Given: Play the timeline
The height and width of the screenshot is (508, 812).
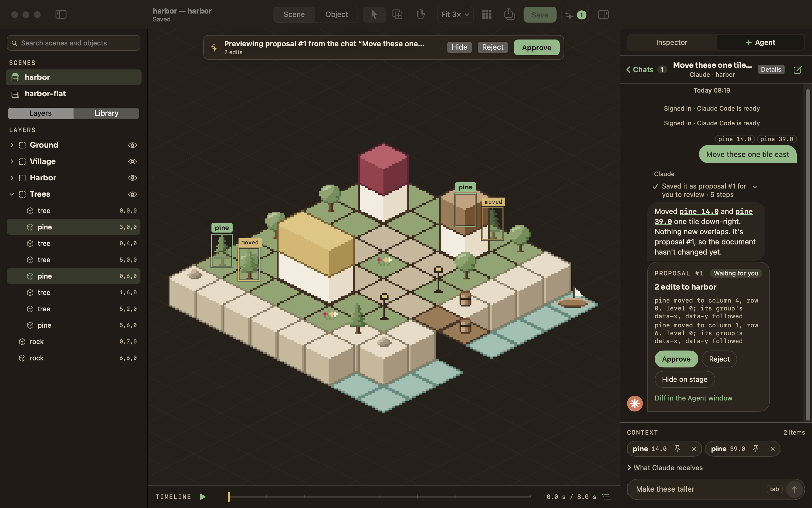Looking at the screenshot, I should (203, 497).
